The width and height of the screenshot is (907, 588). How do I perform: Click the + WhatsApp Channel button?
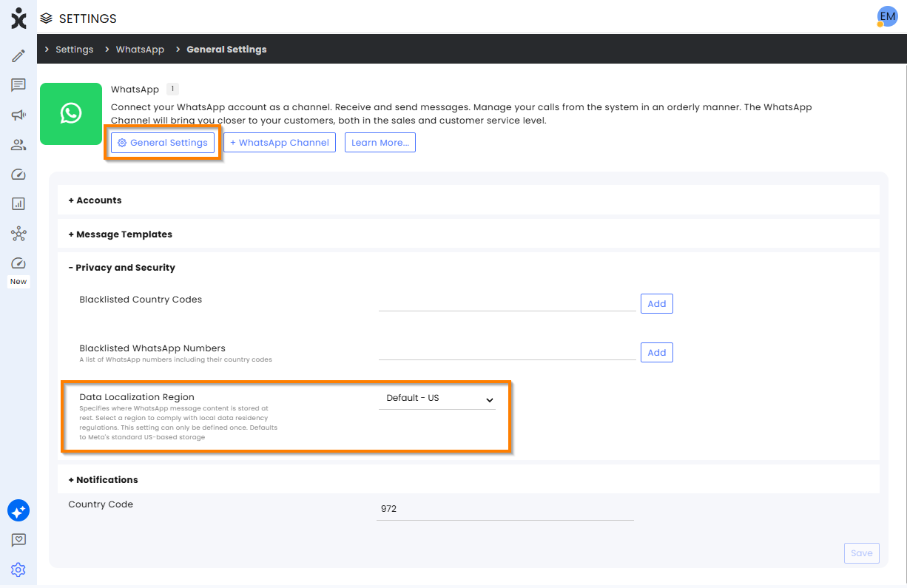tap(280, 143)
